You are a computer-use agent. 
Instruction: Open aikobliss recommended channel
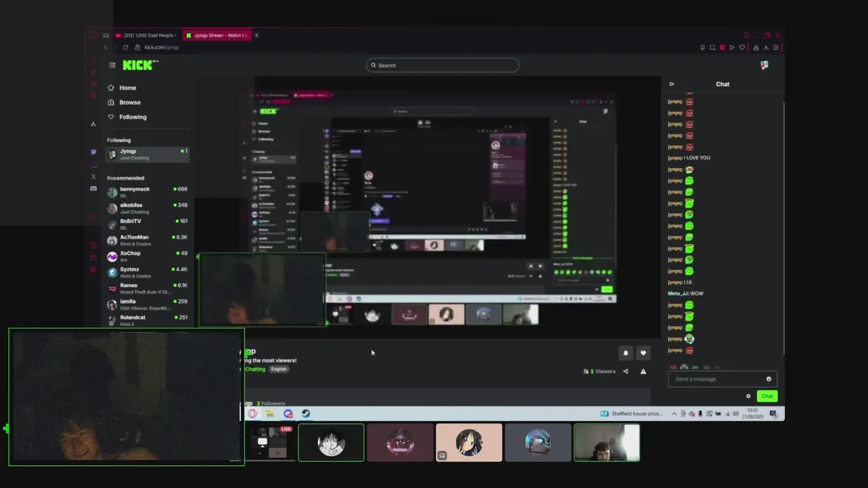pos(147,208)
